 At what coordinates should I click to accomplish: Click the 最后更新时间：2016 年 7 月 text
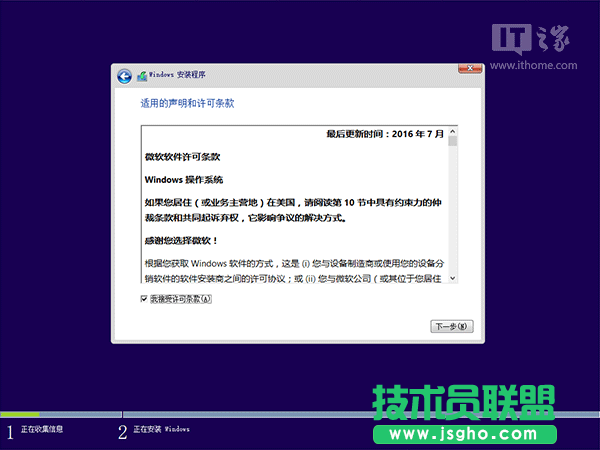coord(385,134)
